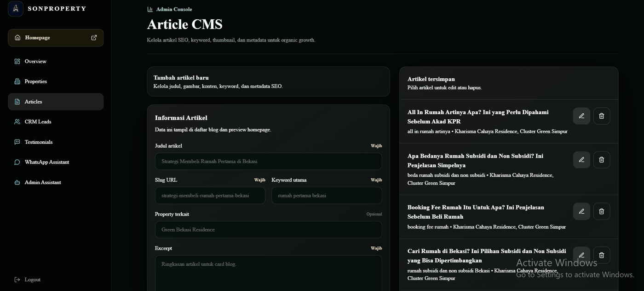The width and height of the screenshot is (644, 291).
Task: Select the Articles menu item
Action: coord(56,102)
